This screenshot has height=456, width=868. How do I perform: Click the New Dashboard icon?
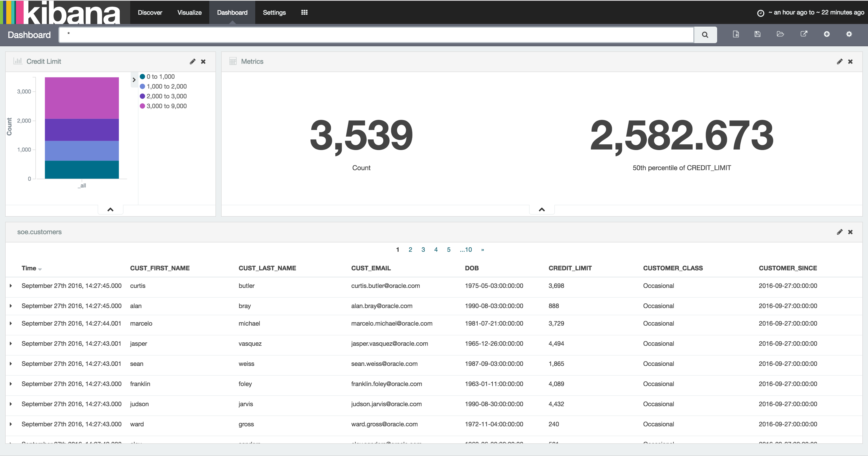[x=736, y=34]
